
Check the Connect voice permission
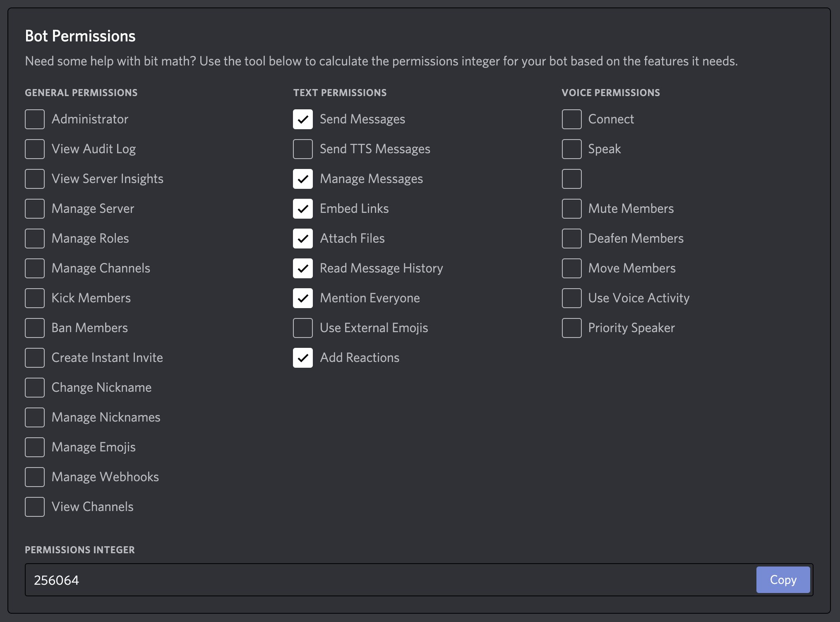571,119
